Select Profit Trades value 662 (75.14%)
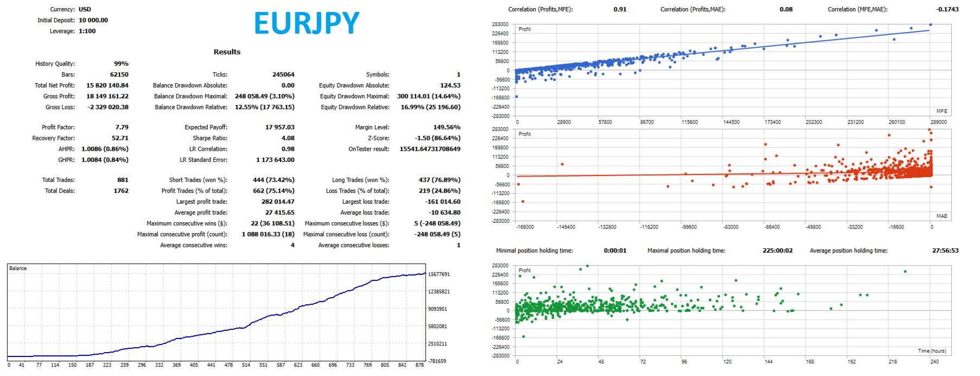This screenshot has height=376, width=980. tap(273, 191)
